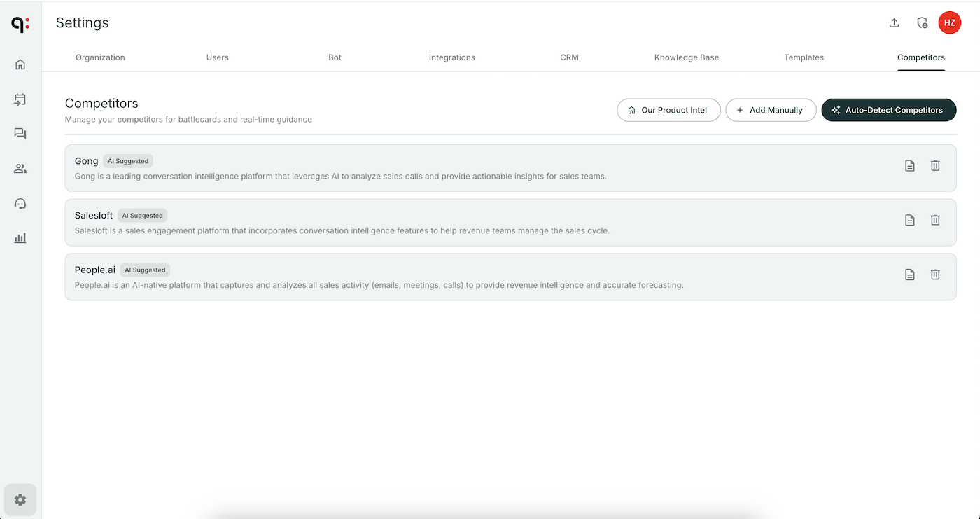Select the team members icon in sidebar
Viewport: 980px width, 519px height.
coord(20,168)
